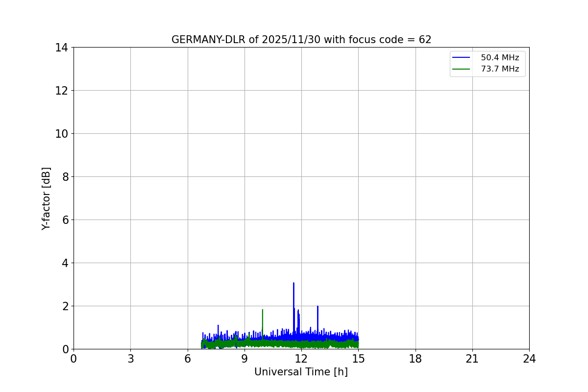Screen dimensions: 588x392
Task: Click the 'Universal Time [h]' axis label
Action: [301, 372]
